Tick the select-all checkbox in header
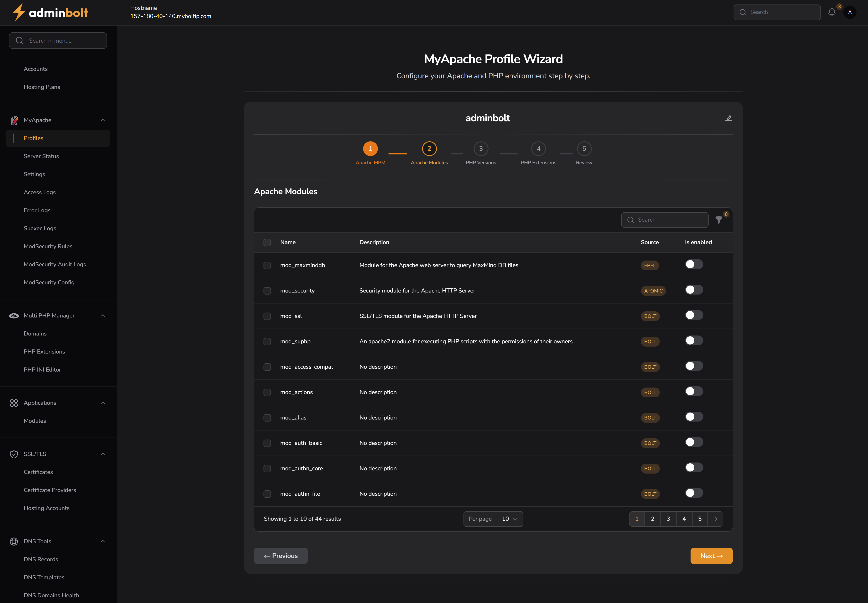This screenshot has height=603, width=868. (267, 243)
